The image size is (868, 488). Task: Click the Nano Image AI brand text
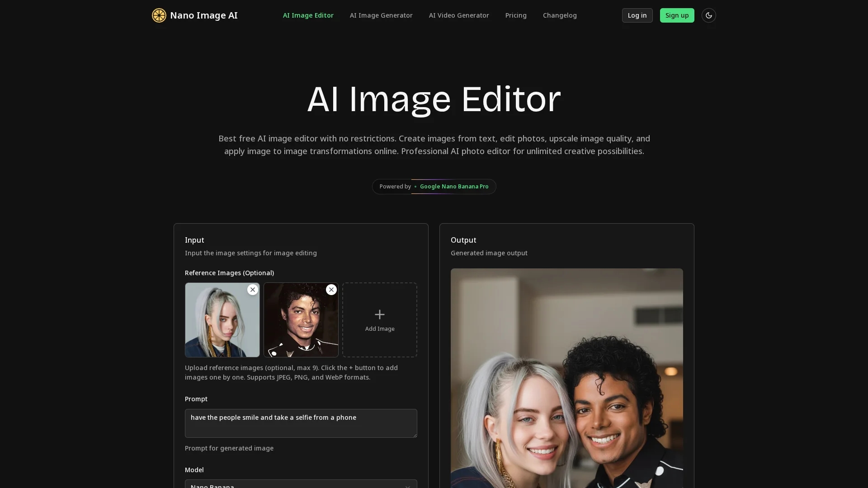204,15
